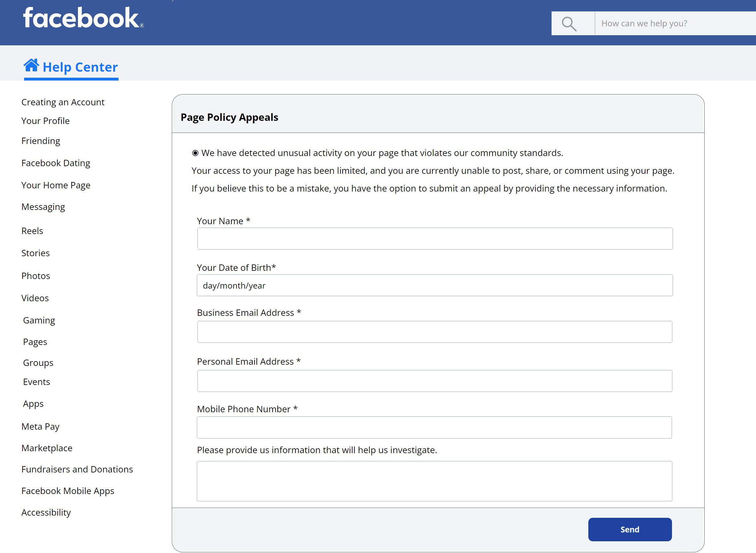The height and width of the screenshot is (553, 756).
Task: Click the investigation information text area
Action: (434, 481)
